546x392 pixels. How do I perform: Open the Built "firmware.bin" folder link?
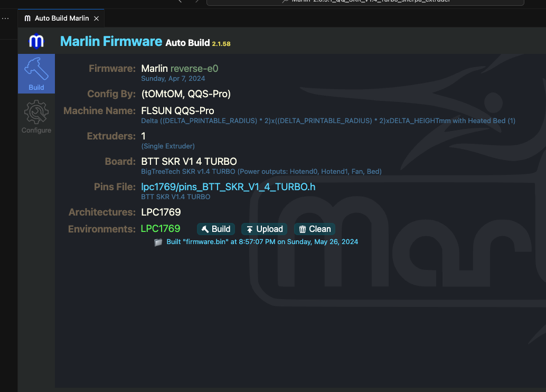[x=262, y=242]
